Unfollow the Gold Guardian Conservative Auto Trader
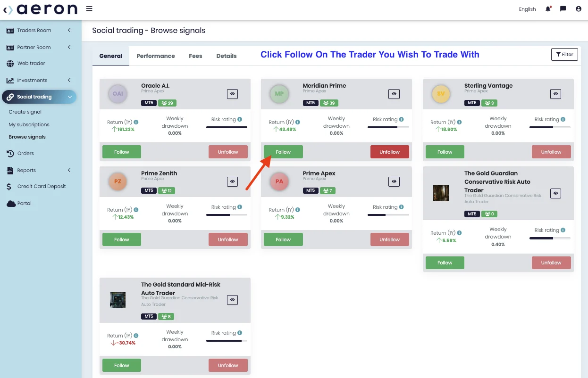 (551, 263)
